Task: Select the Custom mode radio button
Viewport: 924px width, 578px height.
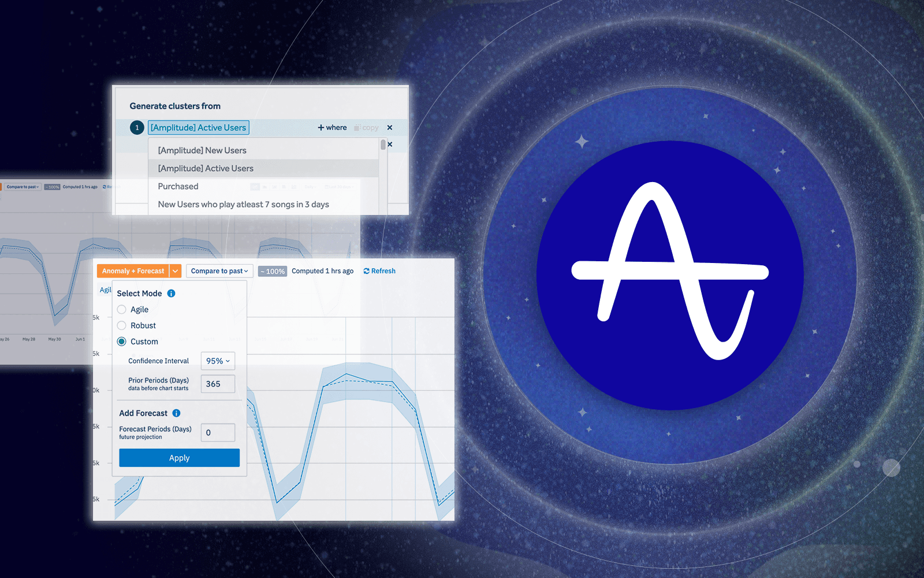Action: 122,341
